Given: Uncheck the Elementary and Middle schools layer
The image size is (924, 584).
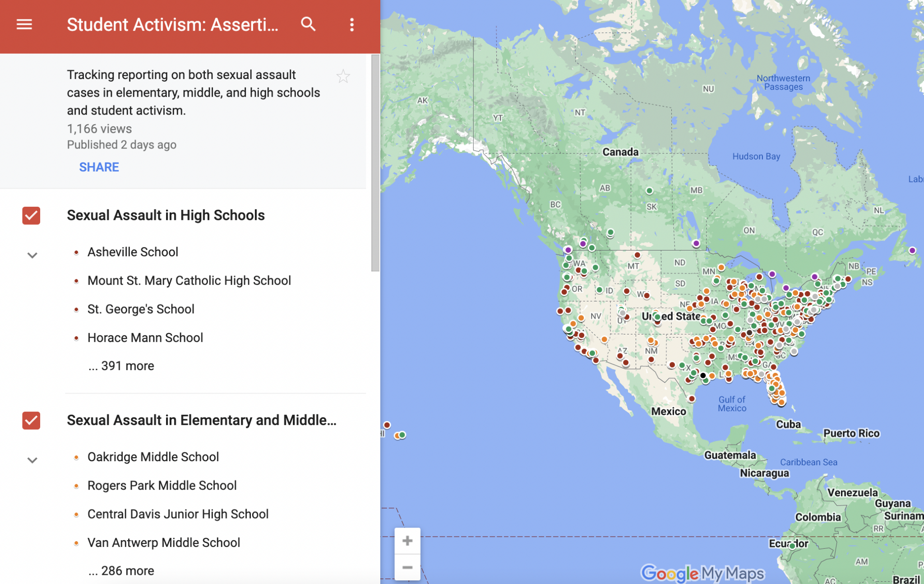Looking at the screenshot, I should tap(31, 421).
